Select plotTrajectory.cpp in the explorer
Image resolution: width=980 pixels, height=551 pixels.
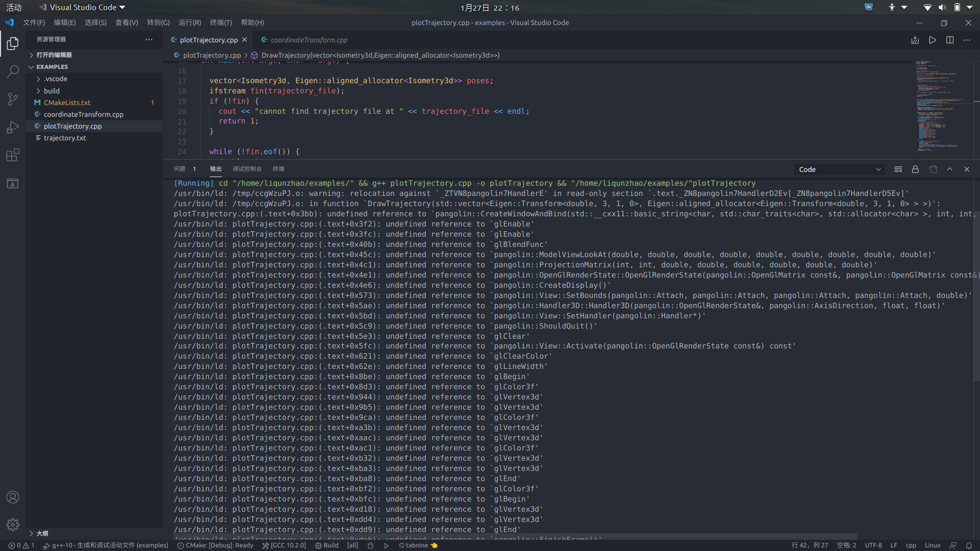pyautogui.click(x=94, y=126)
